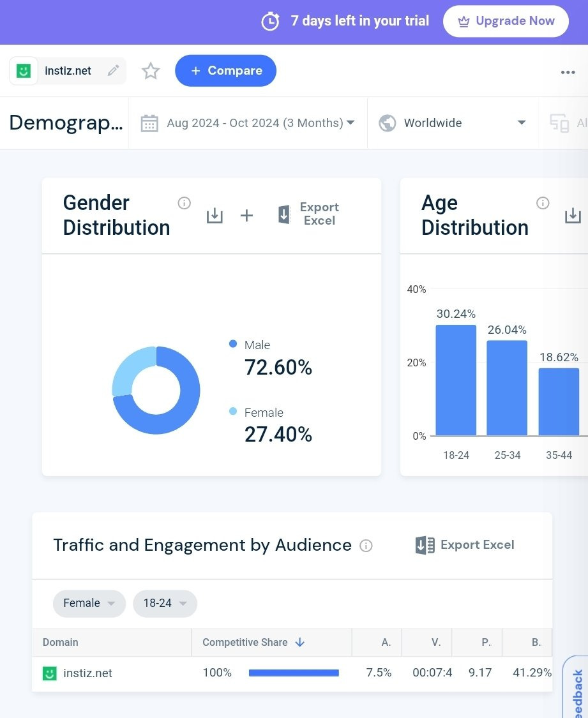Open the Feedback side tab
The height and width of the screenshot is (718, 588).
[576, 687]
